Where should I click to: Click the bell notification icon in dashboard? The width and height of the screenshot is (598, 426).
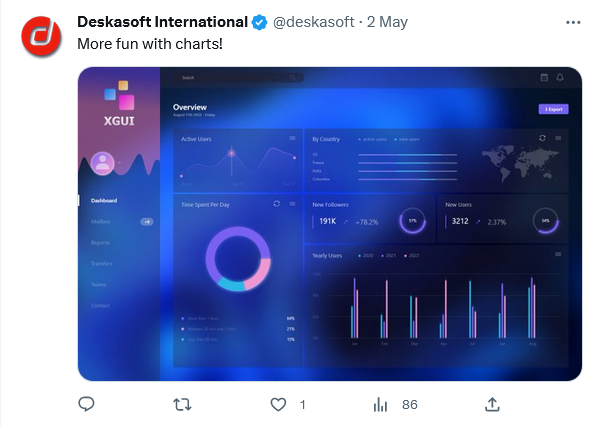tap(560, 77)
